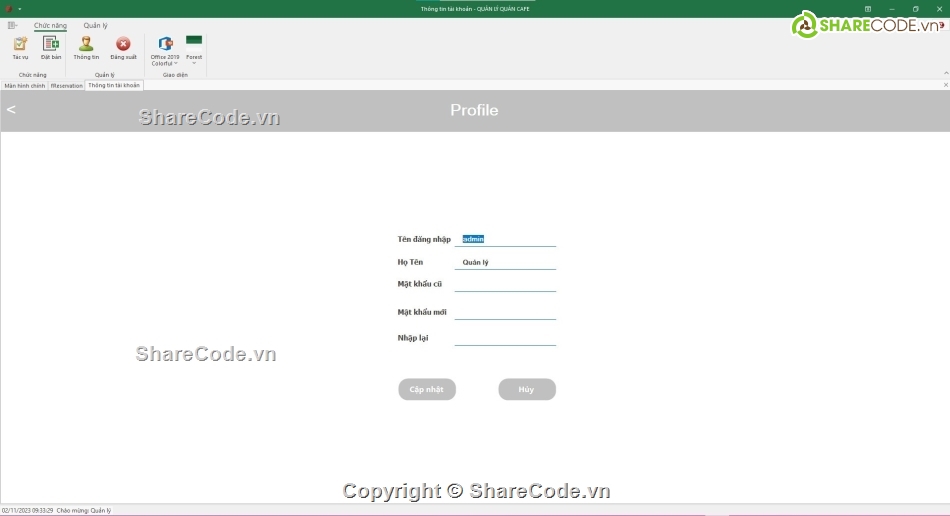Click the Mật khẩu cũ input field

(x=505, y=284)
